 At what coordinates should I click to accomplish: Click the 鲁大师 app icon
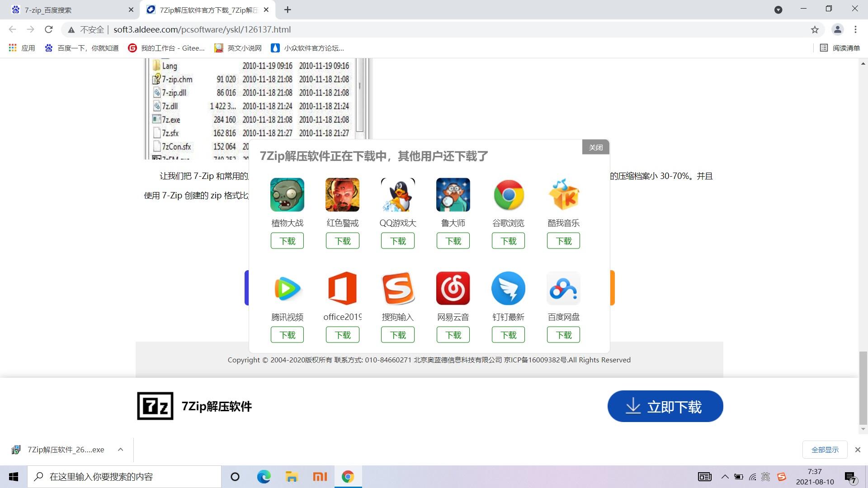453,195
